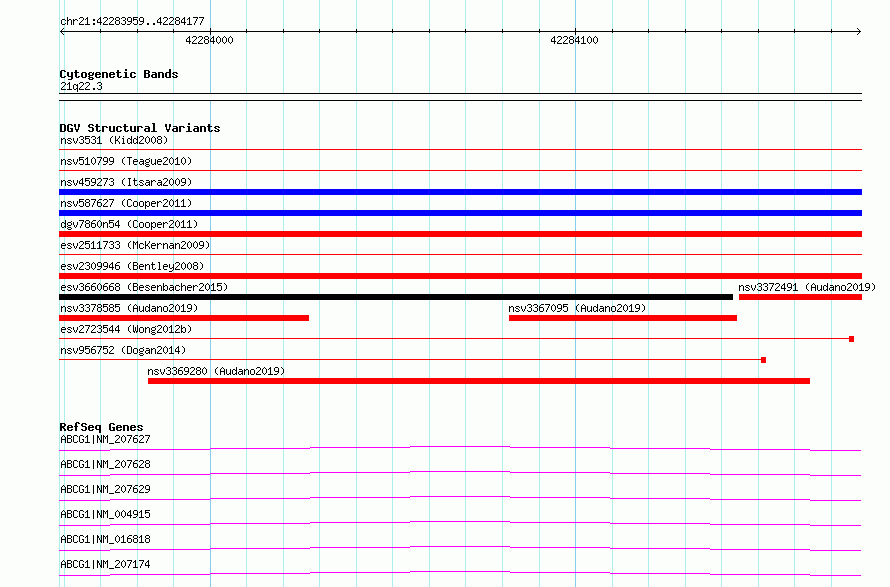Click the ABCG1|NM_016818 transcript

[x=105, y=539]
